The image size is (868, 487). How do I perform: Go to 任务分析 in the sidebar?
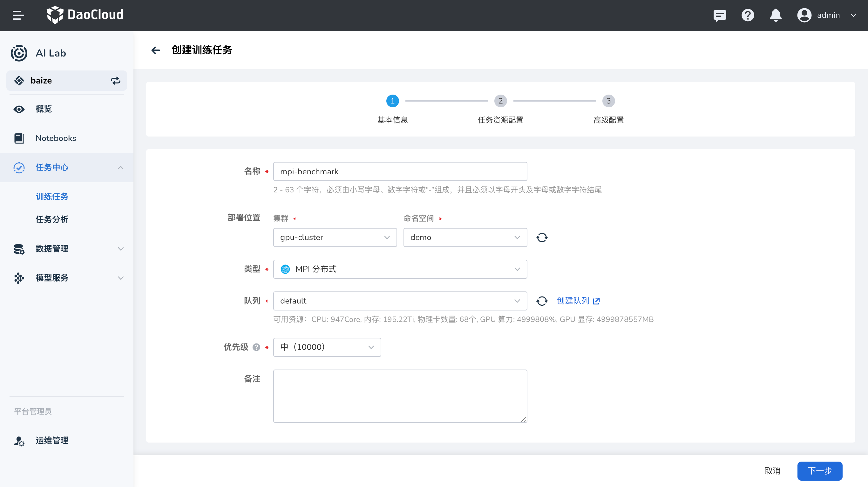pos(52,220)
